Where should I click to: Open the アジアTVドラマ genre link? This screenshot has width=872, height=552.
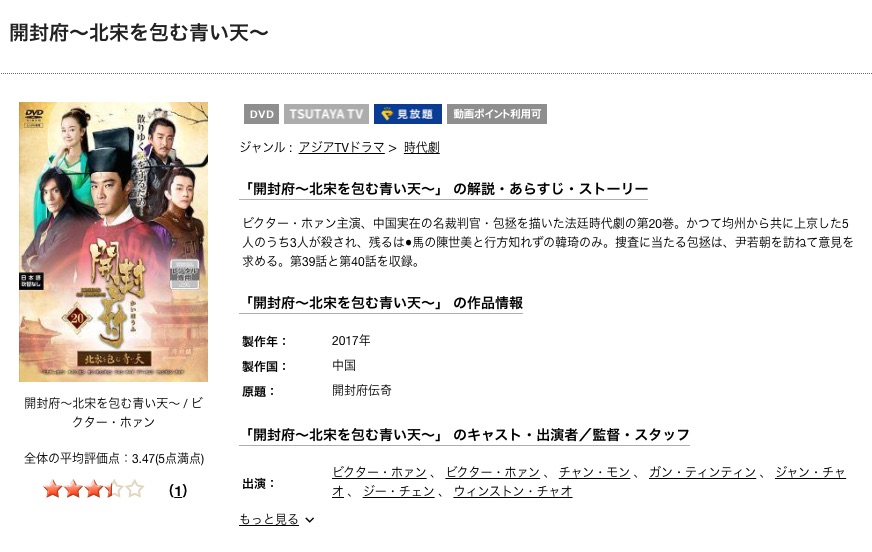click(341, 147)
